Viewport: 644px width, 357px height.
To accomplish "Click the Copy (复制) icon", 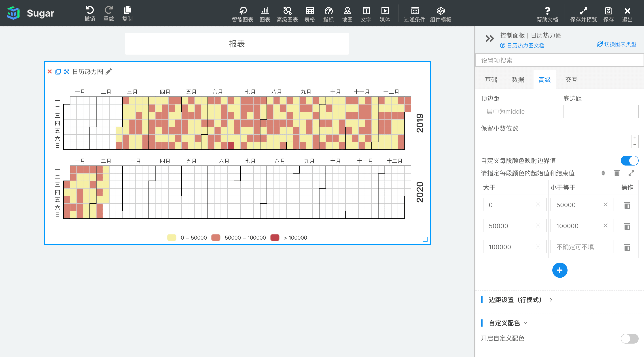I will coord(127,10).
